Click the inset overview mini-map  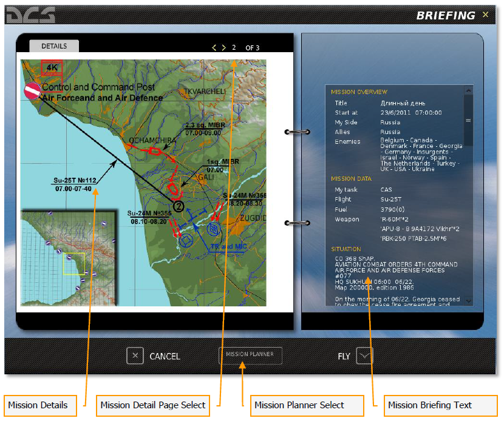point(69,258)
